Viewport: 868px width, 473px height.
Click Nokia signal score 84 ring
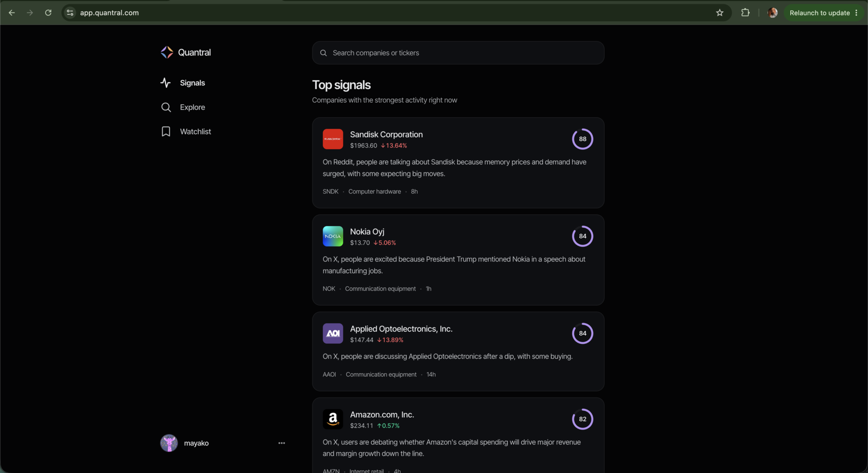pos(583,236)
